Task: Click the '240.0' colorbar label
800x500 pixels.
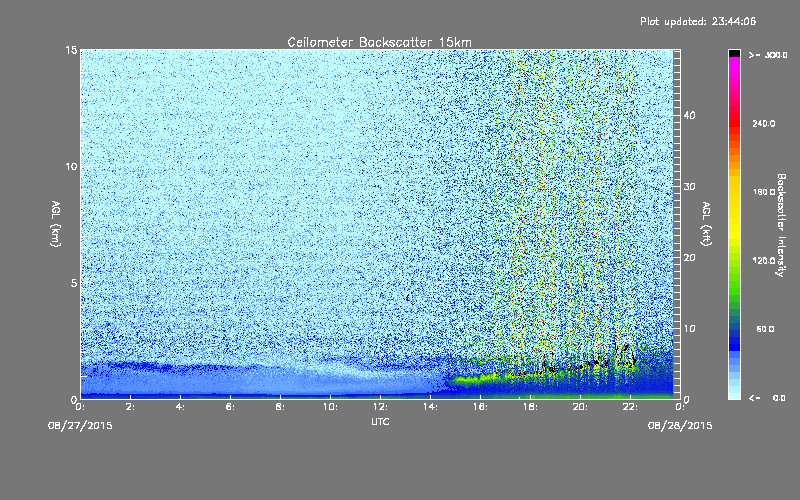Action: [x=764, y=124]
